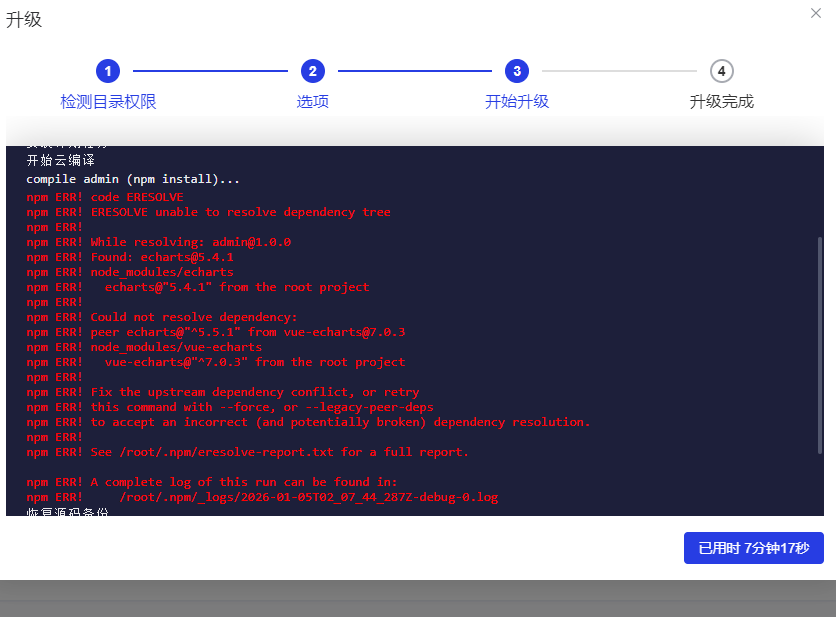Click the step 1 circle icon
The width and height of the screenshot is (836, 617).
[108, 71]
